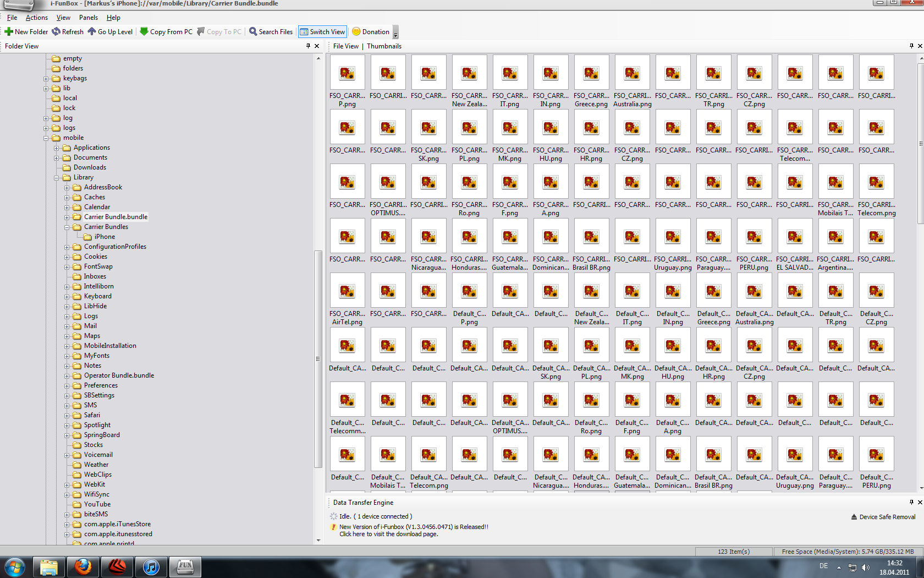
Task: Collapse the Carrier Bundles node
Action: 67,227
